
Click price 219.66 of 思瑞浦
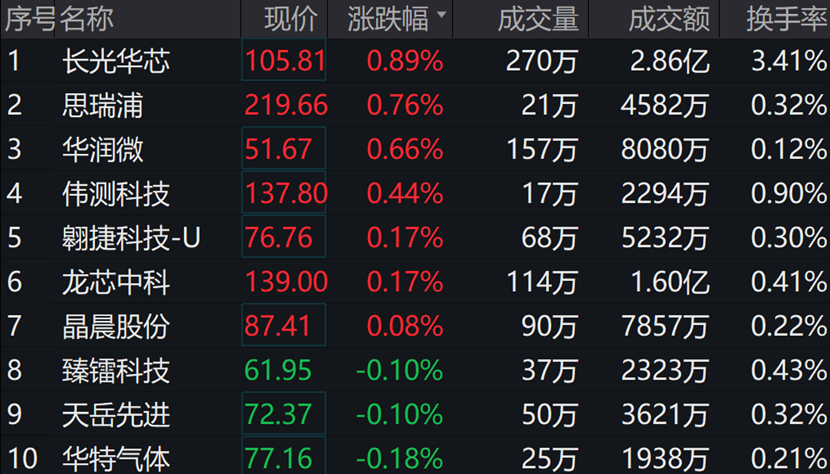286,105
